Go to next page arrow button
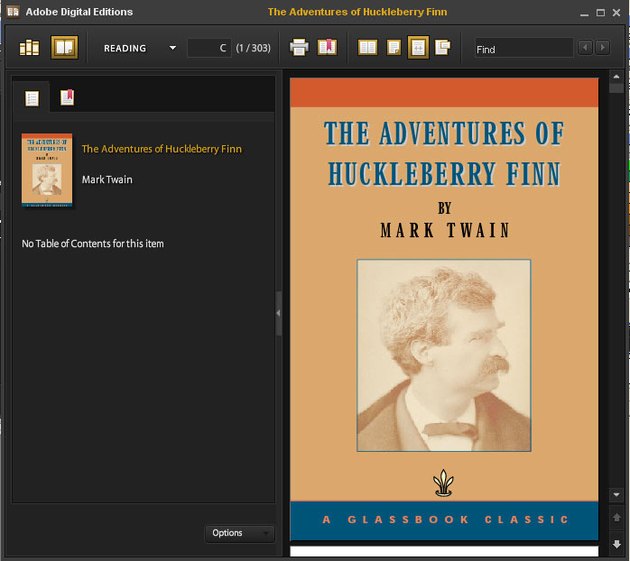This screenshot has width=630, height=561. click(616, 544)
